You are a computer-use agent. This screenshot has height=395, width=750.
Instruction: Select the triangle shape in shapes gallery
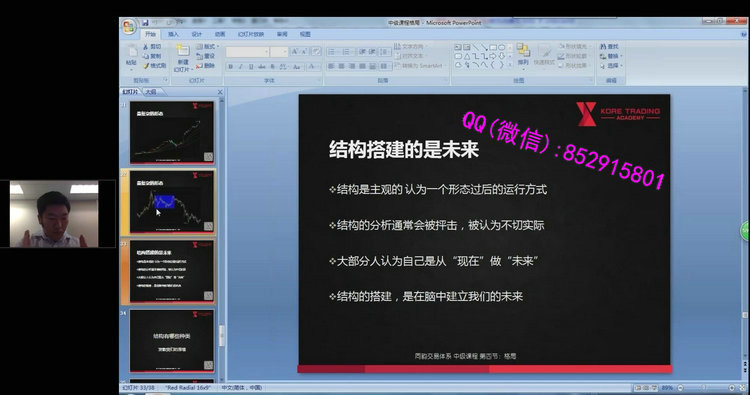(466, 56)
